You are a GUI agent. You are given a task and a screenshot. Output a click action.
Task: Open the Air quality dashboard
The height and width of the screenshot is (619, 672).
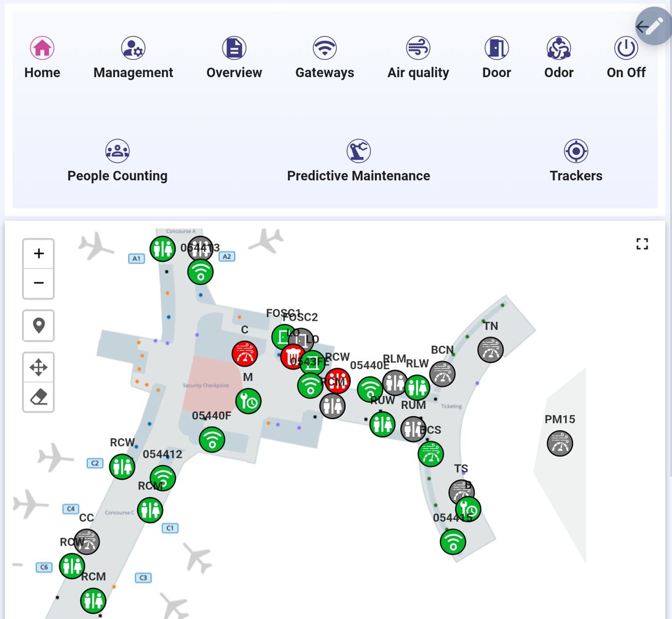[418, 58]
